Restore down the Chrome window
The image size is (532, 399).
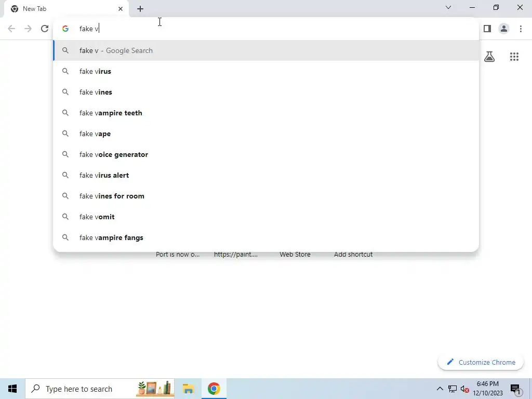(496, 7)
